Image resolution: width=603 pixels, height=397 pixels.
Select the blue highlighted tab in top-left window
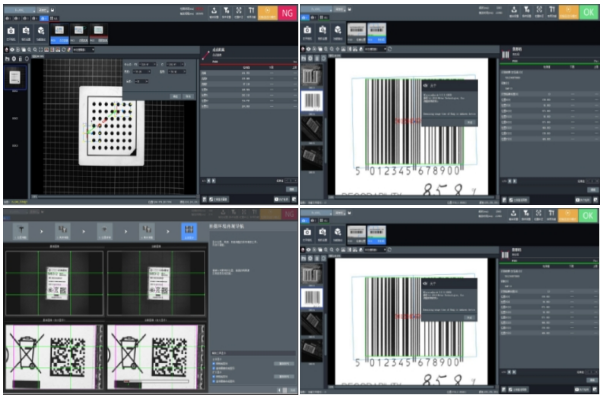[x=44, y=18]
